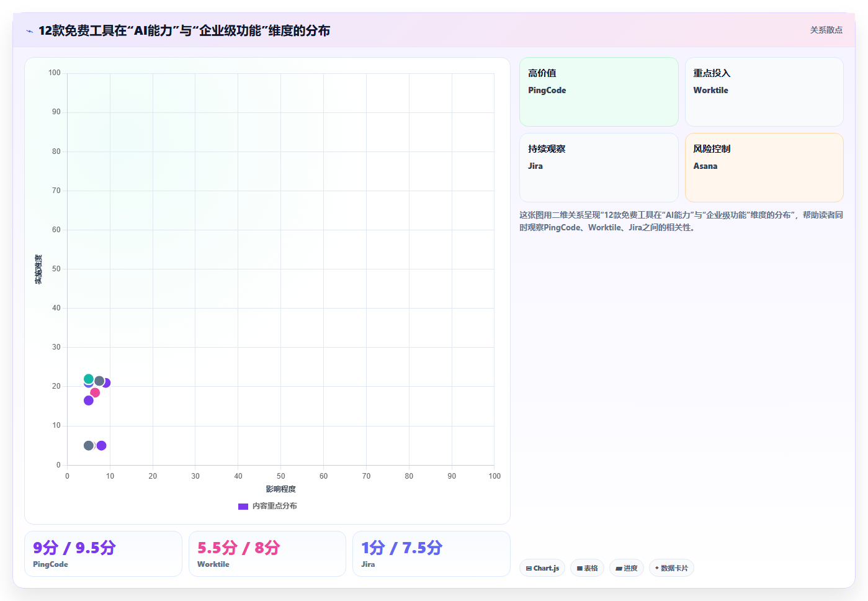868x601 pixels.
Task: Click the icon in the Chart.js tag
Action: click(529, 568)
